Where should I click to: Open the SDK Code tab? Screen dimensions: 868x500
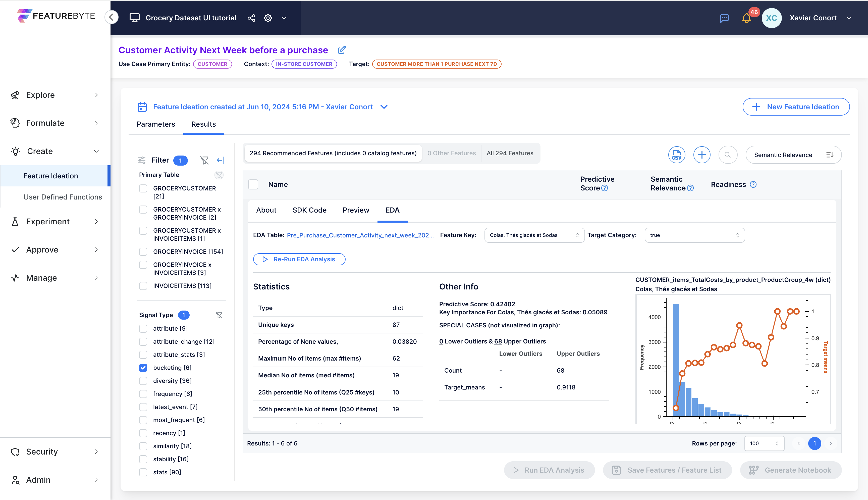(x=309, y=210)
